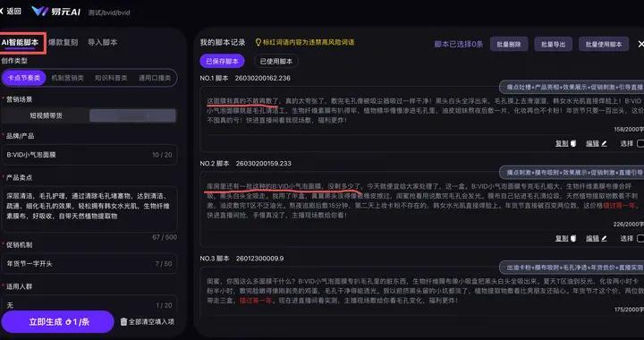Click the breadcrumb 测试/bvid/bvid
644x340 pixels.
click(x=109, y=13)
